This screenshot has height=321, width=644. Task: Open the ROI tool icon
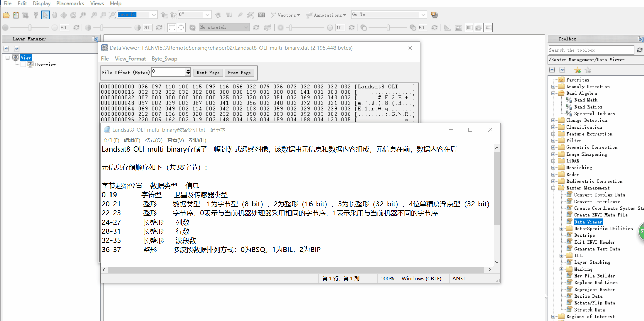251,15
